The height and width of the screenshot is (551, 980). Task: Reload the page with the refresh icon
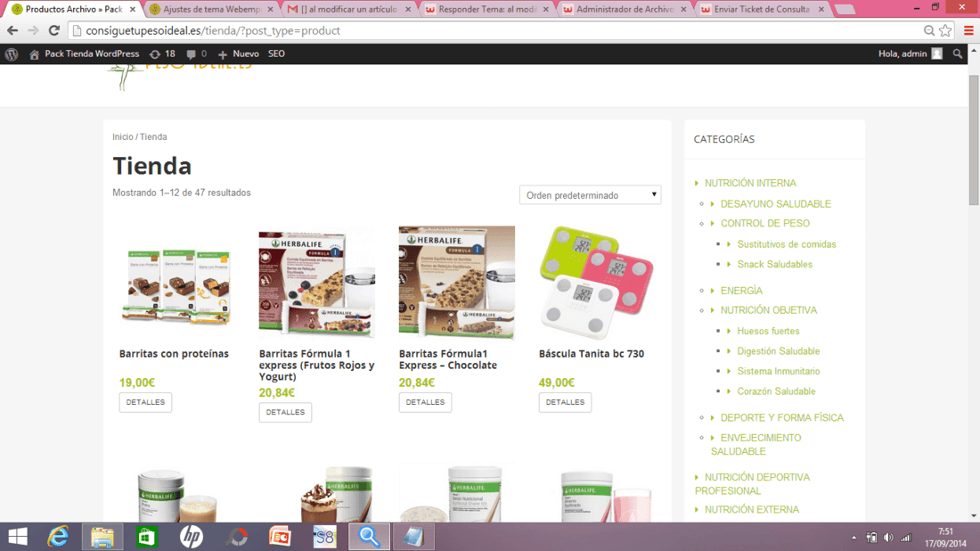(x=54, y=30)
